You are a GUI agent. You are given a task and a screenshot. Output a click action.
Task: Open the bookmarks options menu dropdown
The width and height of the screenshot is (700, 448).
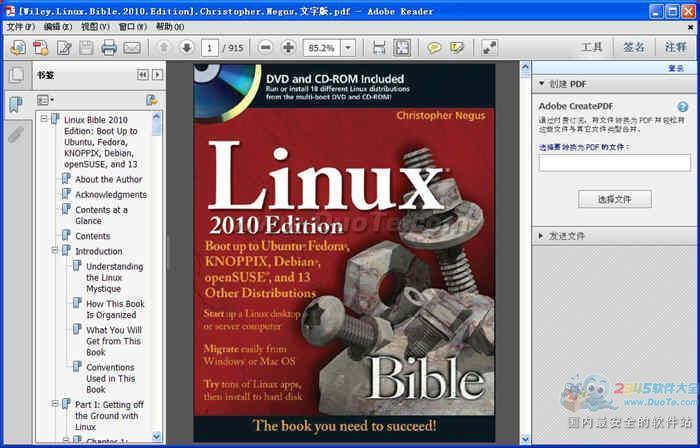click(45, 100)
